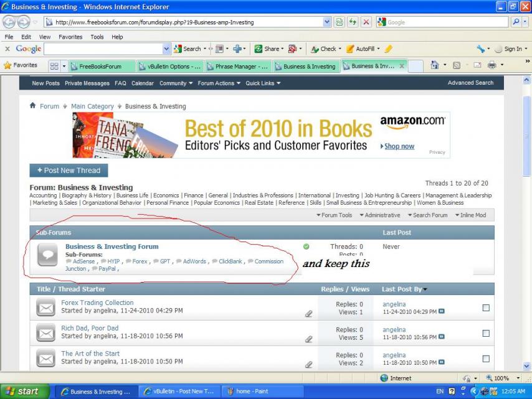This screenshot has width=532, height=399.
Task: Expand the Quick Links menu
Action: tap(263, 83)
